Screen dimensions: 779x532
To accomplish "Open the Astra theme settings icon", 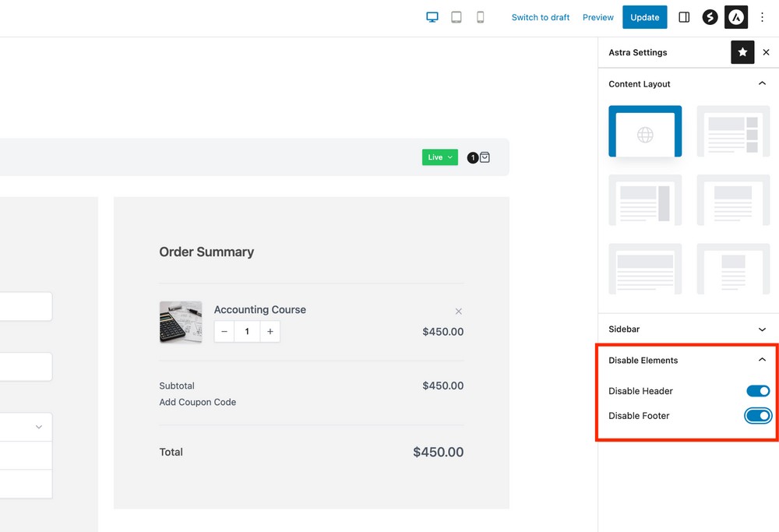I will [735, 16].
